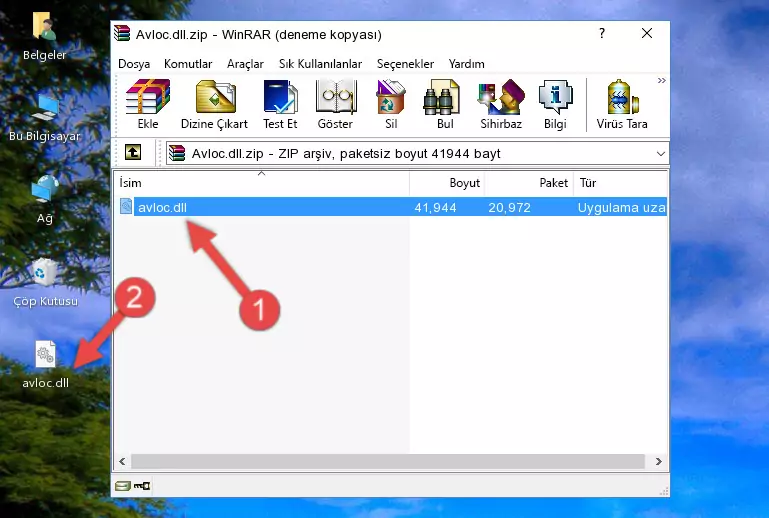Click the WinRAR help question mark
Screen dimensions: 769x518
point(602,33)
